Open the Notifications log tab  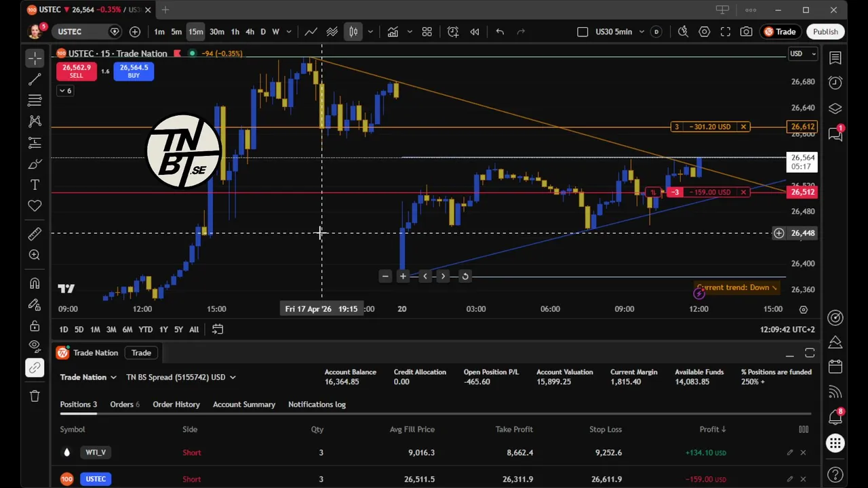317,405
